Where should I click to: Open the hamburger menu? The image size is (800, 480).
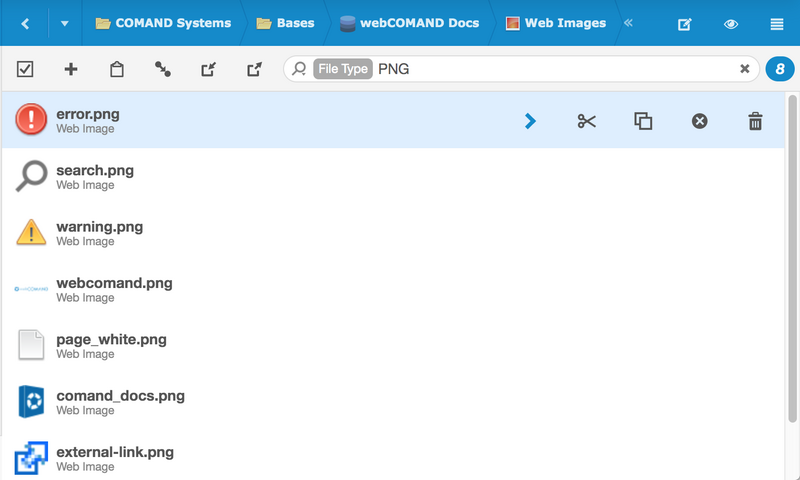pyautogui.click(x=777, y=24)
